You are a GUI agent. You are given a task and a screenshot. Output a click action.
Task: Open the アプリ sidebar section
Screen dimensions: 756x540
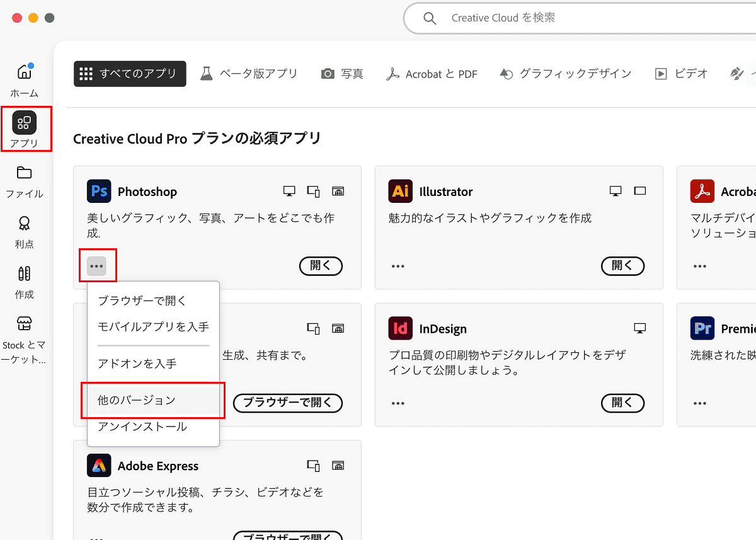pos(25,130)
